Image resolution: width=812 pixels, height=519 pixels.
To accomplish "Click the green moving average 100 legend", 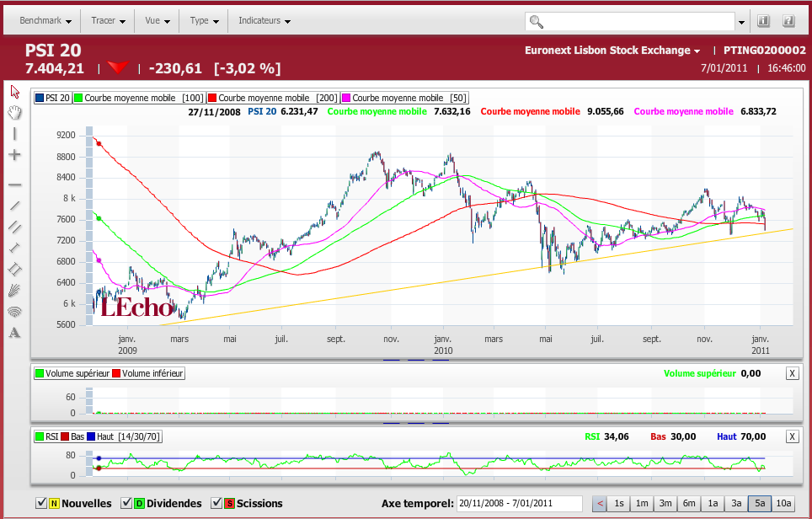I will pyautogui.click(x=139, y=98).
